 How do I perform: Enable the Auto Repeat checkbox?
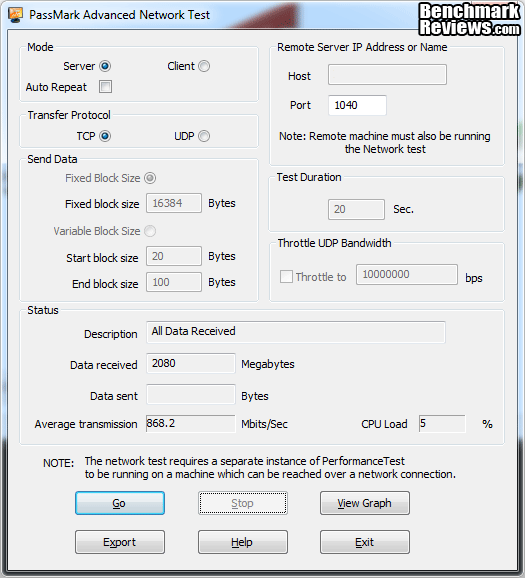coord(105,87)
